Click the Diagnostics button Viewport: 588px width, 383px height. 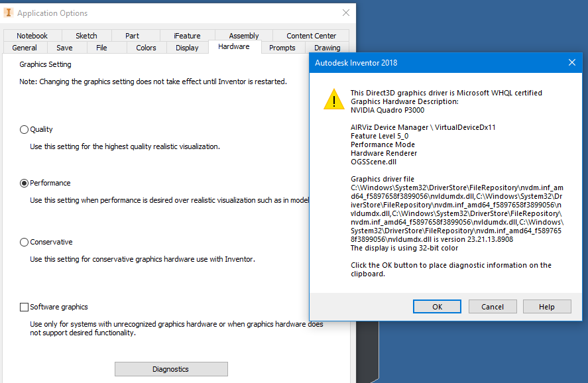[171, 369]
